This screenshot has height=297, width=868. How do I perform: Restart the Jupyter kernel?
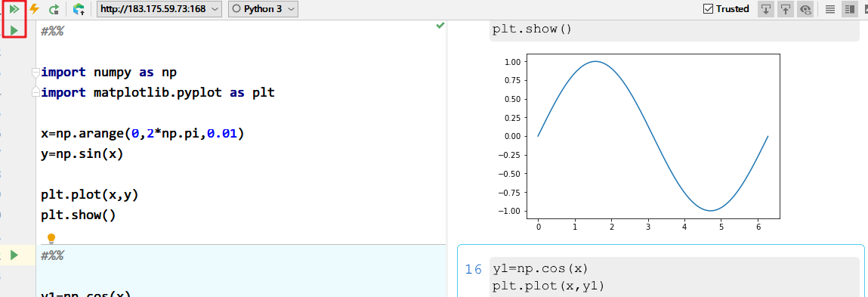point(54,9)
